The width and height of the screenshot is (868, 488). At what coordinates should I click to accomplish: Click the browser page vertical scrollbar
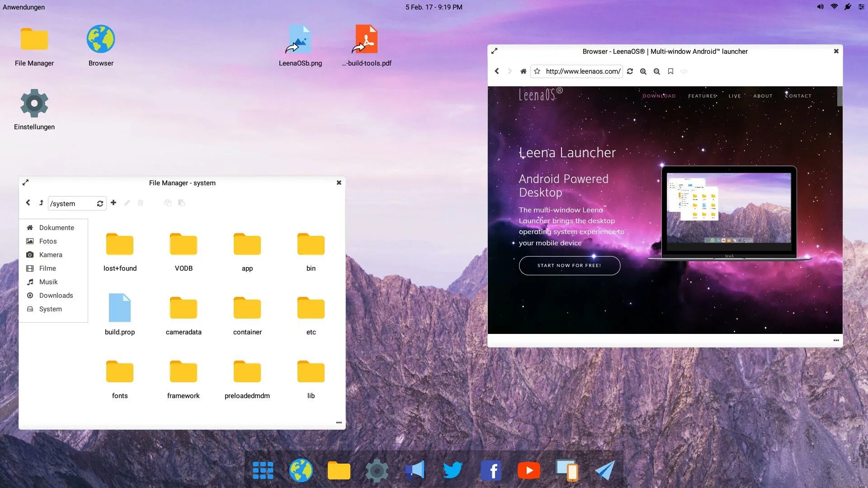point(840,96)
